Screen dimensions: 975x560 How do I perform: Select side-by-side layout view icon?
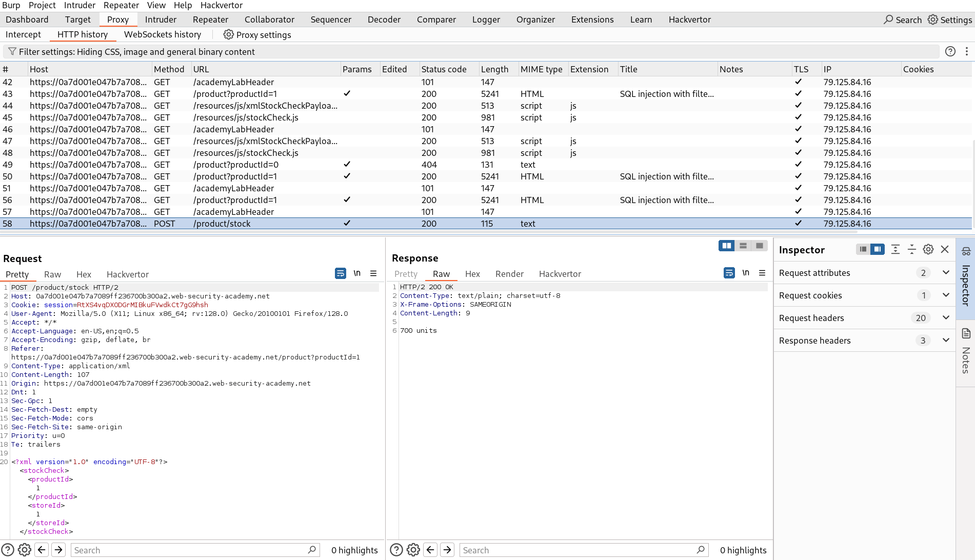pos(727,246)
